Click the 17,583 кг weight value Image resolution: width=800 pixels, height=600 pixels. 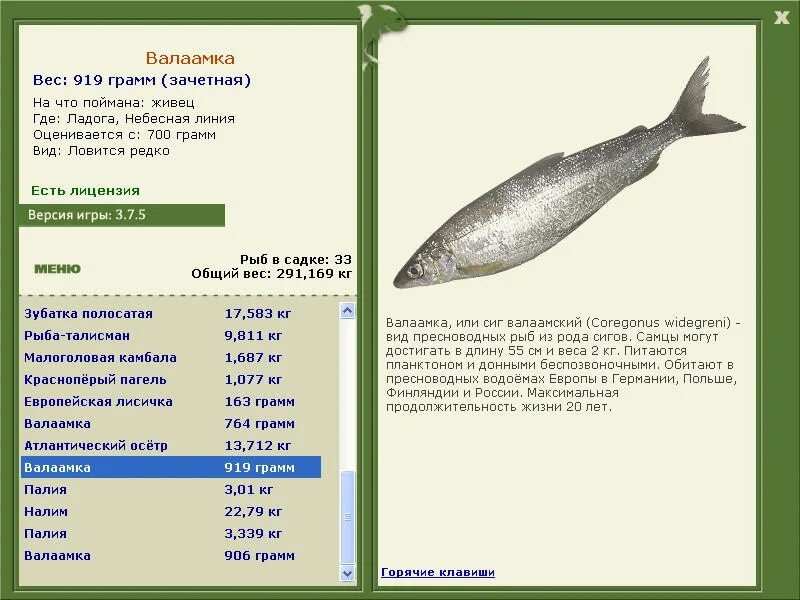258,314
